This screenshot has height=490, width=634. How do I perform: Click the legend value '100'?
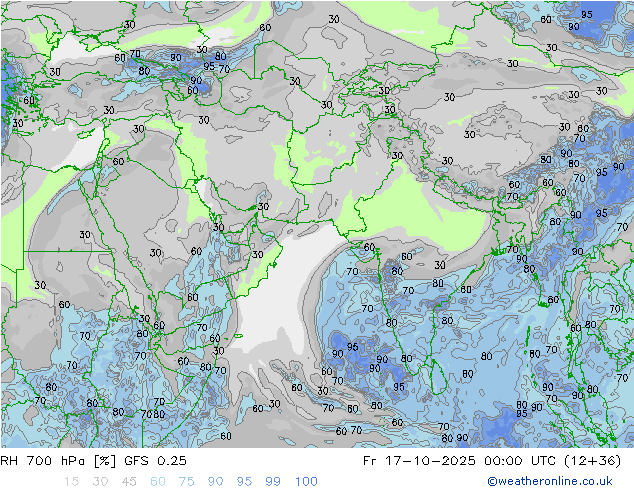[306, 482]
